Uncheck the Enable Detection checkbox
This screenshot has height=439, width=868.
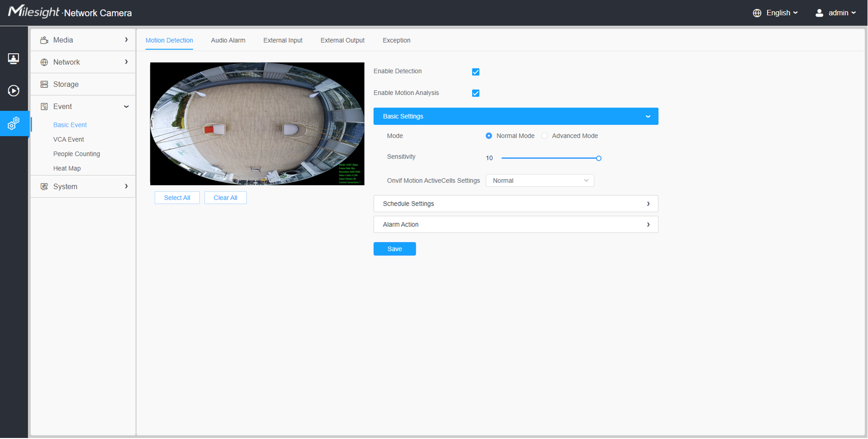(x=476, y=72)
